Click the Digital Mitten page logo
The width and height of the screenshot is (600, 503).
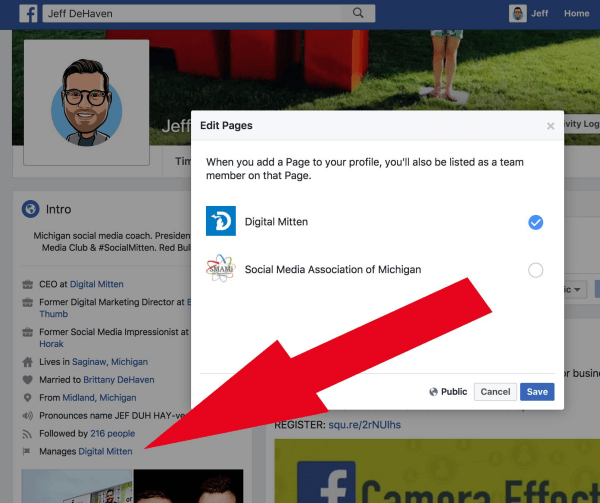[221, 221]
